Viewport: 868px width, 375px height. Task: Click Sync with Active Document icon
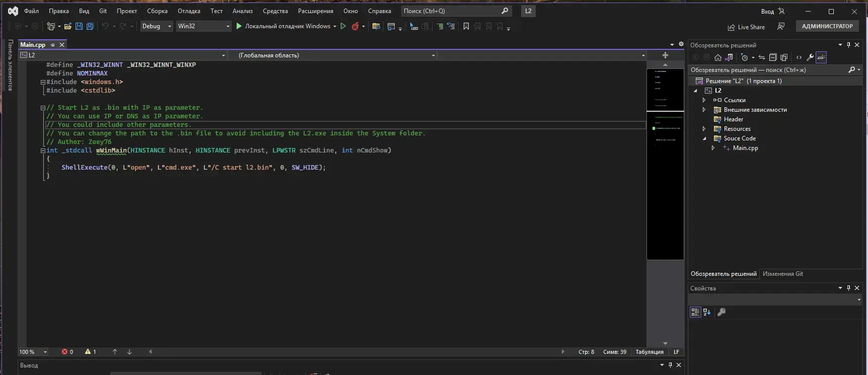point(762,57)
